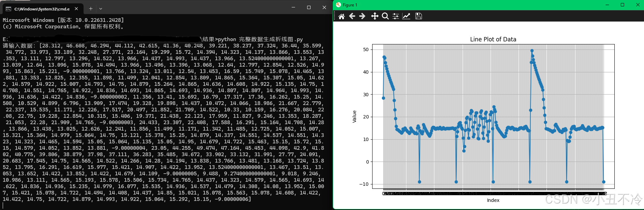
Task: Click the y-axis tick label 50
Action: click(x=366, y=49)
